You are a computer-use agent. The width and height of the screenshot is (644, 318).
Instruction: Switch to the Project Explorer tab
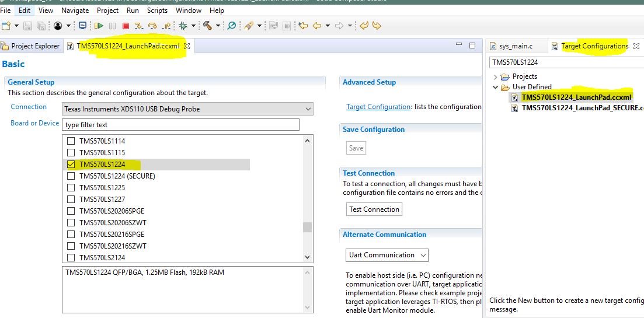pos(31,46)
